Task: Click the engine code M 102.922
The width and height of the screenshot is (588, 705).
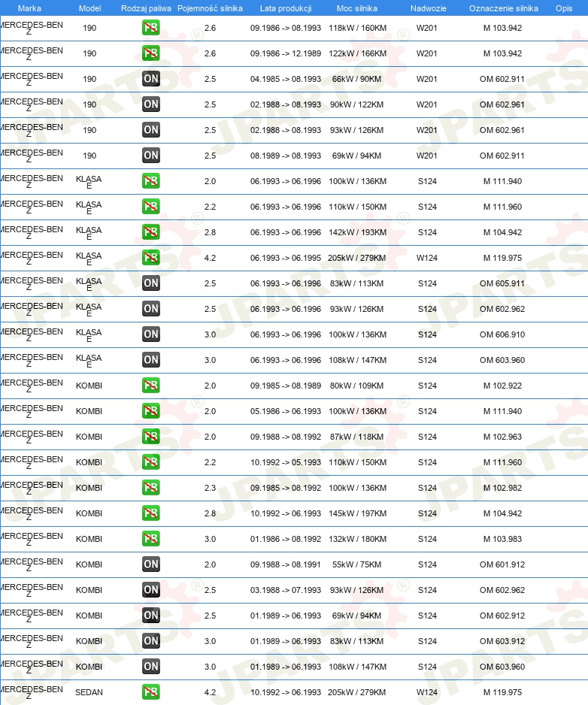Action: coord(502,386)
